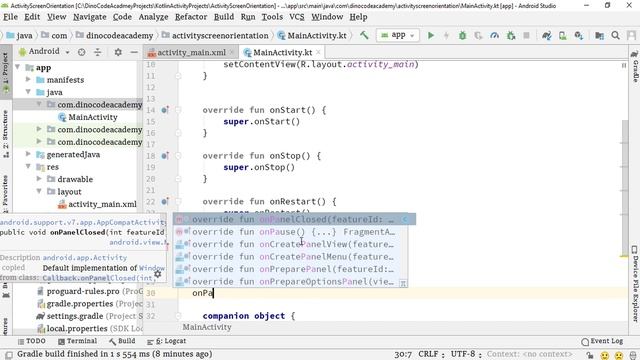
Task: Toggle the TODO tool window
Action: click(31, 341)
